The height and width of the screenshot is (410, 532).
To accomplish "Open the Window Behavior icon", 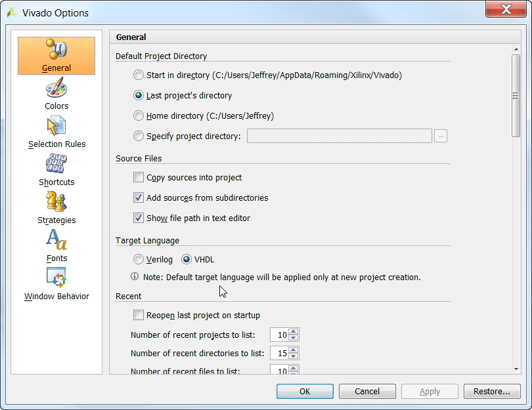I will click(x=56, y=278).
